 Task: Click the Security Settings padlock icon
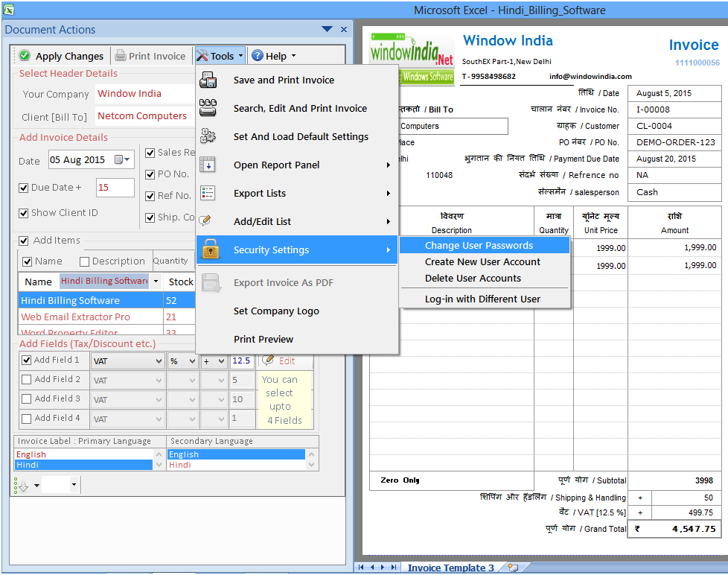[x=211, y=250]
